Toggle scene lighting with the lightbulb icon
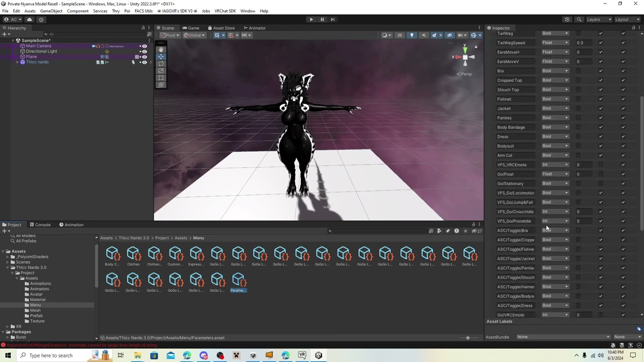The height and width of the screenshot is (362, 644). click(x=412, y=35)
